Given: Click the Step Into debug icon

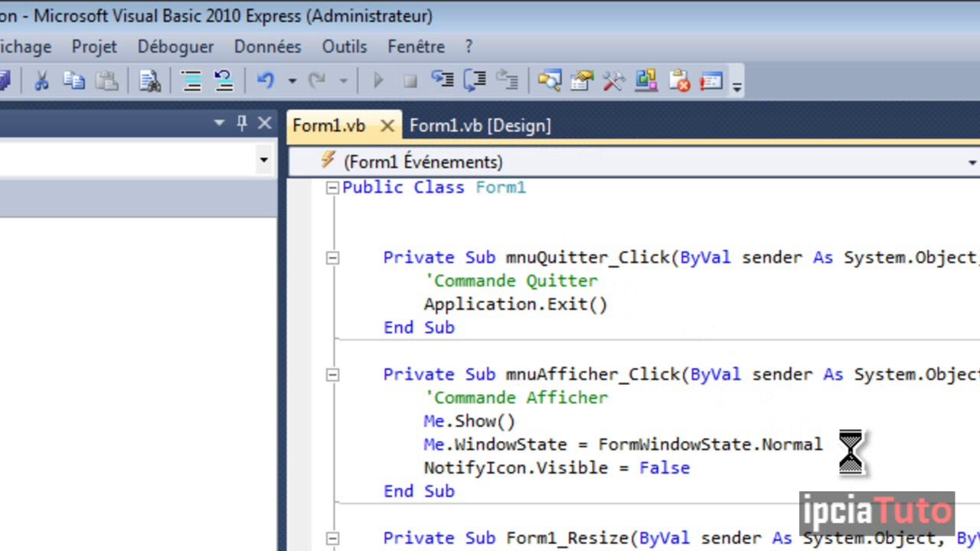Looking at the screenshot, I should (442, 80).
